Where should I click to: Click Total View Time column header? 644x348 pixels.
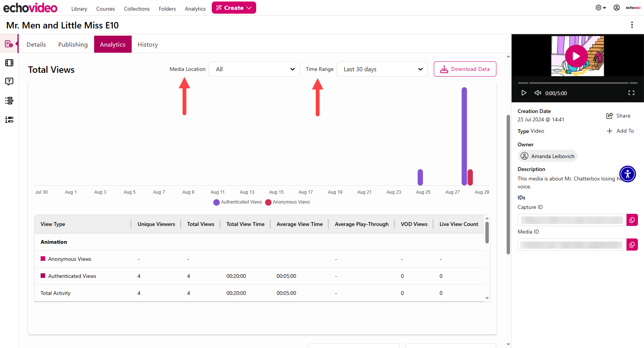pos(246,224)
